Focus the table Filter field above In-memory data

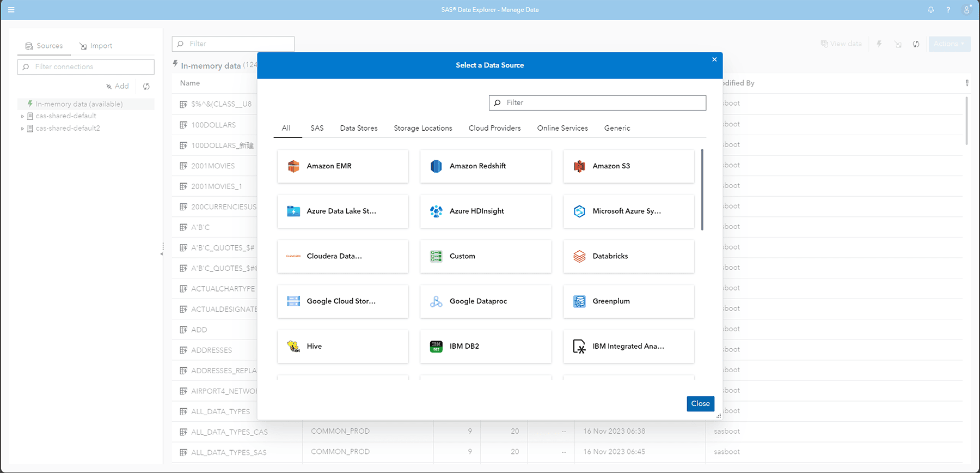pyautogui.click(x=233, y=44)
